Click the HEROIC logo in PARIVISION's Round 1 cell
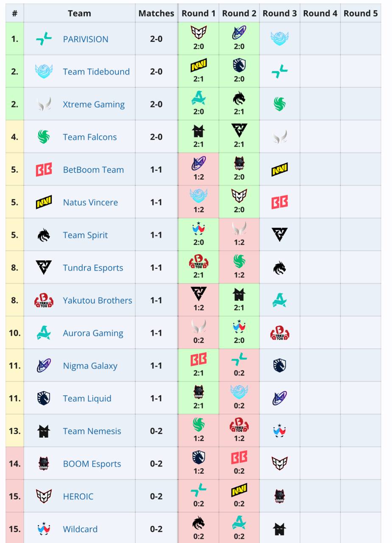Screen dimensions: 392x543 coord(199,32)
